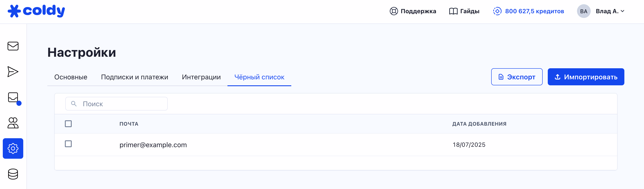Click the Экспорт button

point(516,77)
